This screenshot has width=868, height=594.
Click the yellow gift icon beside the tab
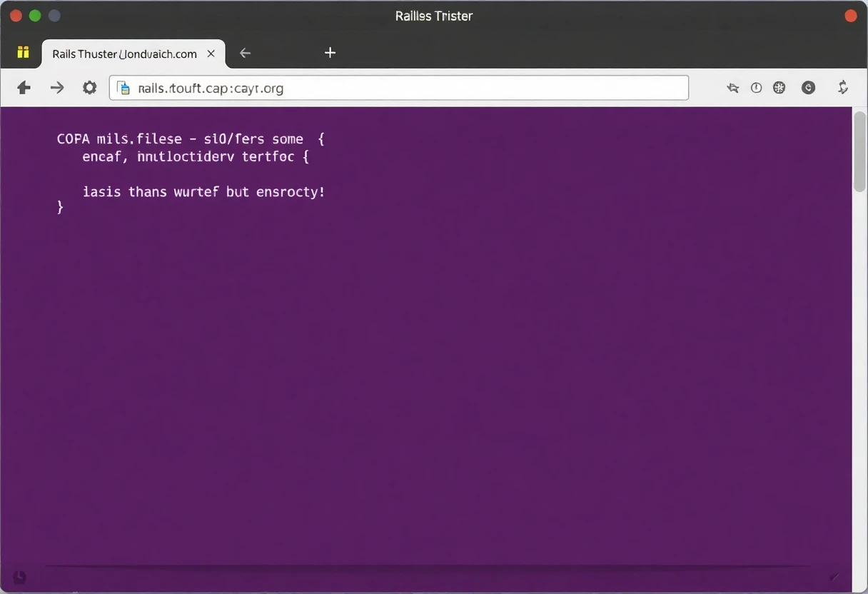tap(23, 52)
